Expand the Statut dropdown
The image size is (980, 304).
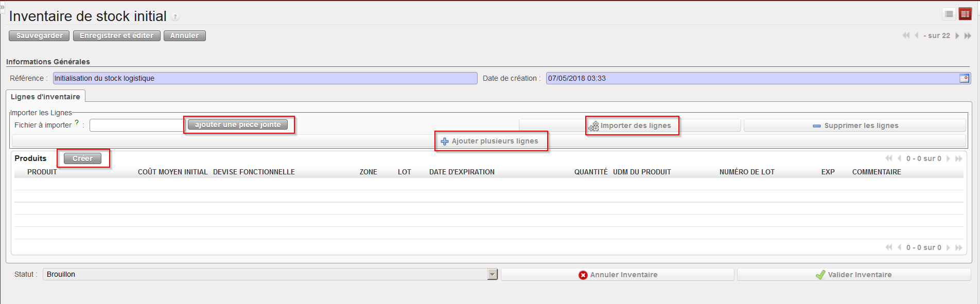point(493,275)
